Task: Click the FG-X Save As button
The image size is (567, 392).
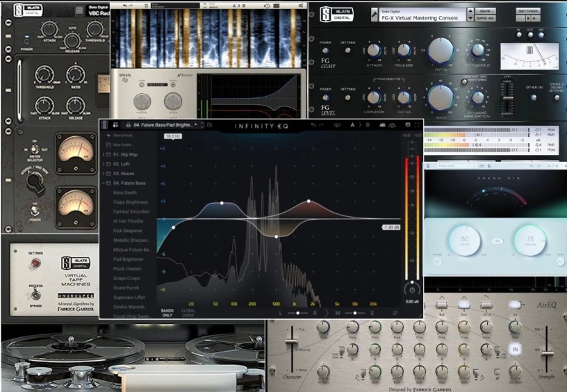Action: point(486,19)
